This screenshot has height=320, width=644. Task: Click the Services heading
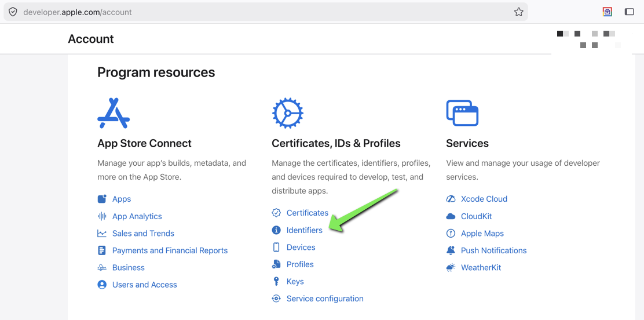[467, 144]
